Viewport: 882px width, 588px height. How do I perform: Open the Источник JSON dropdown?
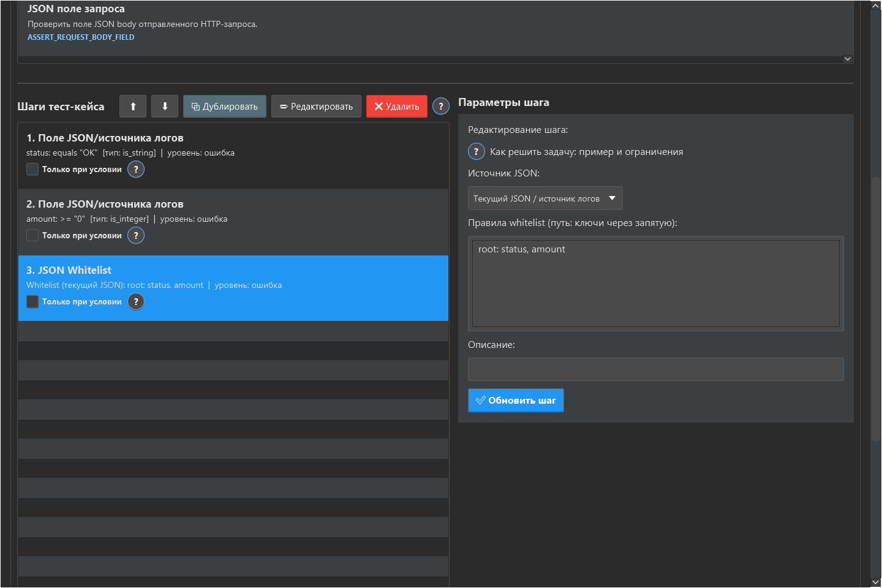coord(545,198)
